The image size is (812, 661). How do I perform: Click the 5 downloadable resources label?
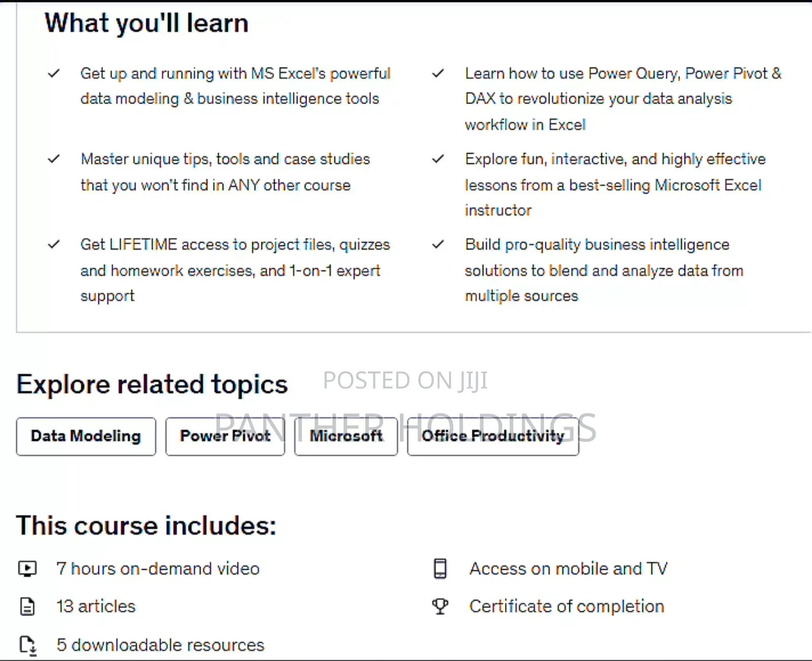click(x=160, y=644)
